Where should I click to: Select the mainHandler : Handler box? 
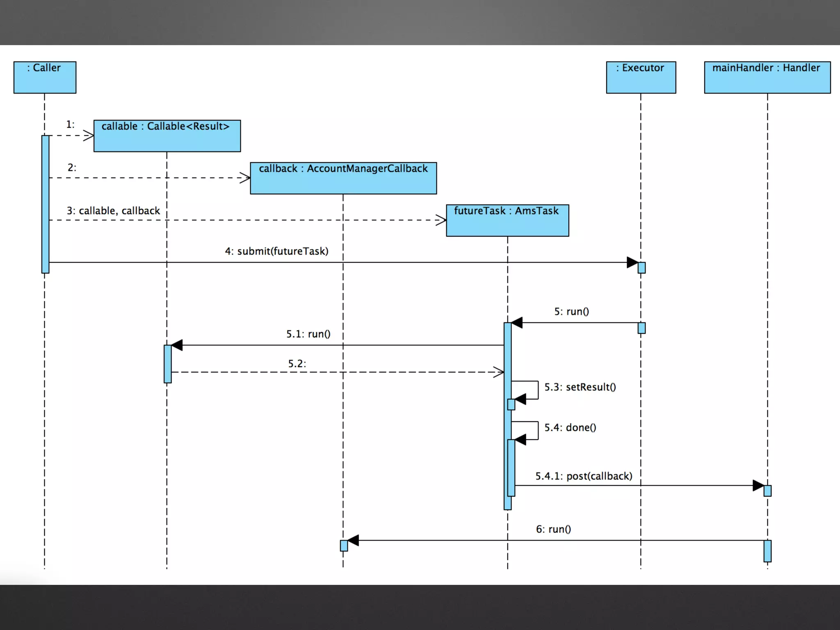(767, 77)
